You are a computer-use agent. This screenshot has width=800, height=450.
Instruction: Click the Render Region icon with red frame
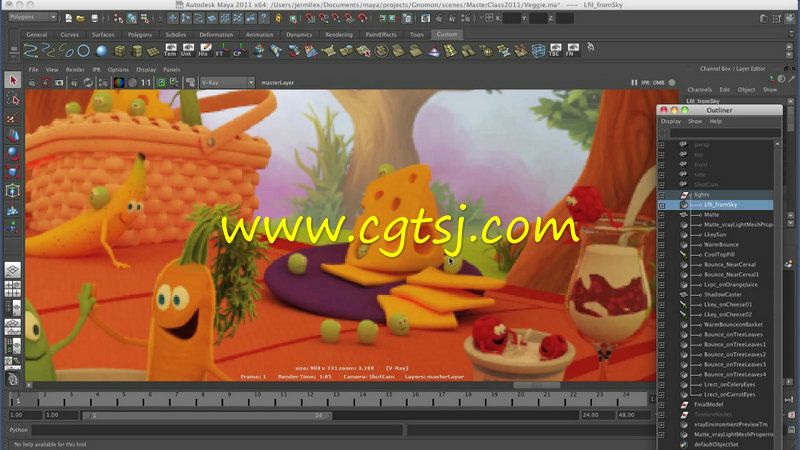46,83
